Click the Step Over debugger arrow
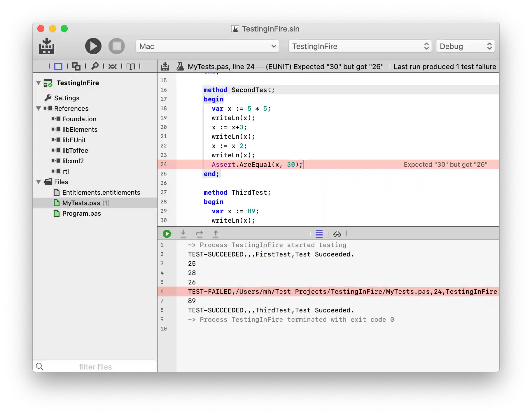The width and height of the screenshot is (532, 415). pos(199,234)
